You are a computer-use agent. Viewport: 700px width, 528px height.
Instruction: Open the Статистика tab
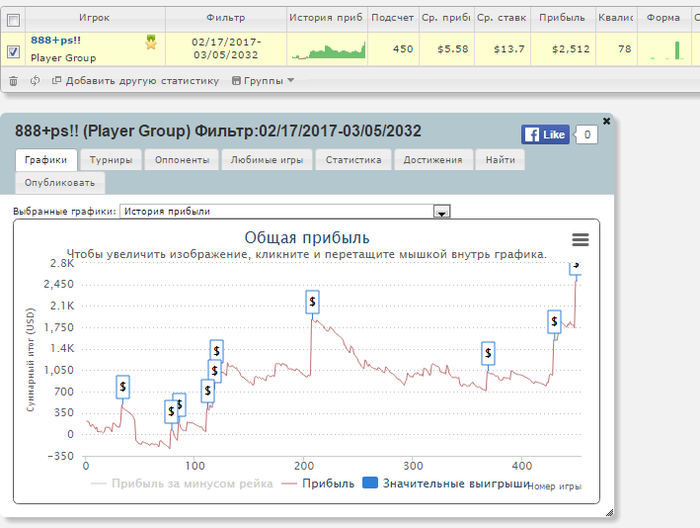click(x=353, y=160)
